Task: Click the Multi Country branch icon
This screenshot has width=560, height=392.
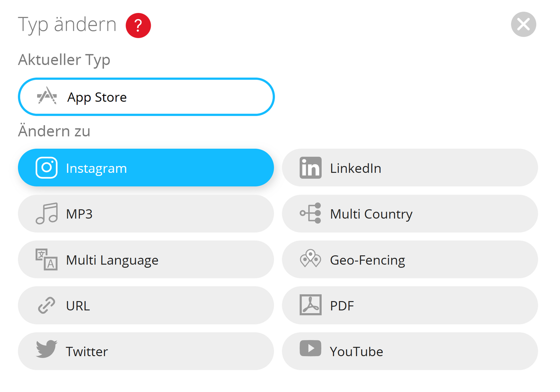Action: pos(310,213)
